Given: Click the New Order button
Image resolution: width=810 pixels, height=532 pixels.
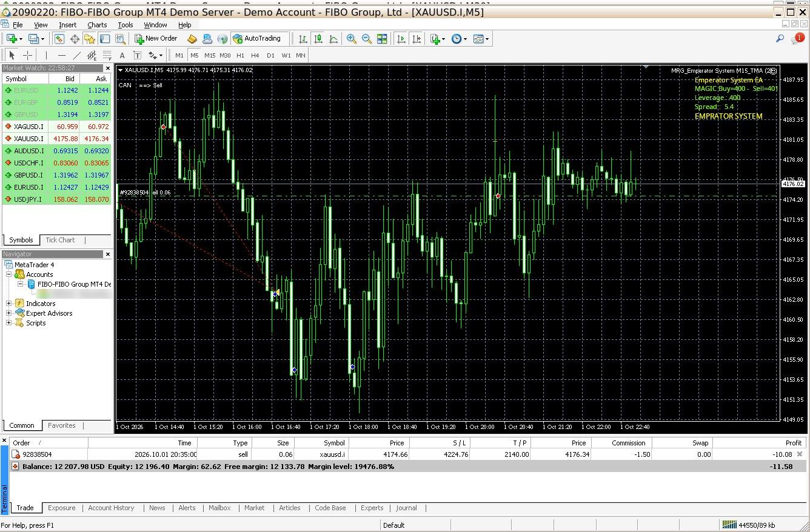Looking at the screenshot, I should (x=156, y=38).
